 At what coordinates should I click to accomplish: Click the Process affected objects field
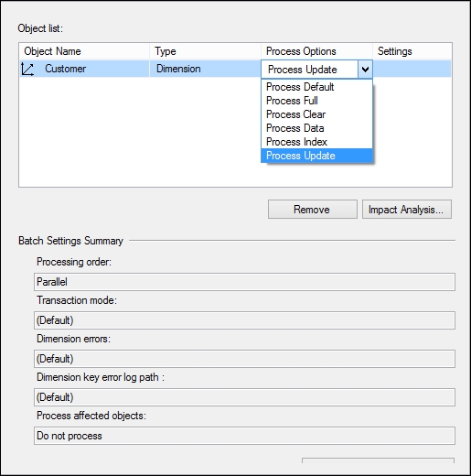[244, 436]
